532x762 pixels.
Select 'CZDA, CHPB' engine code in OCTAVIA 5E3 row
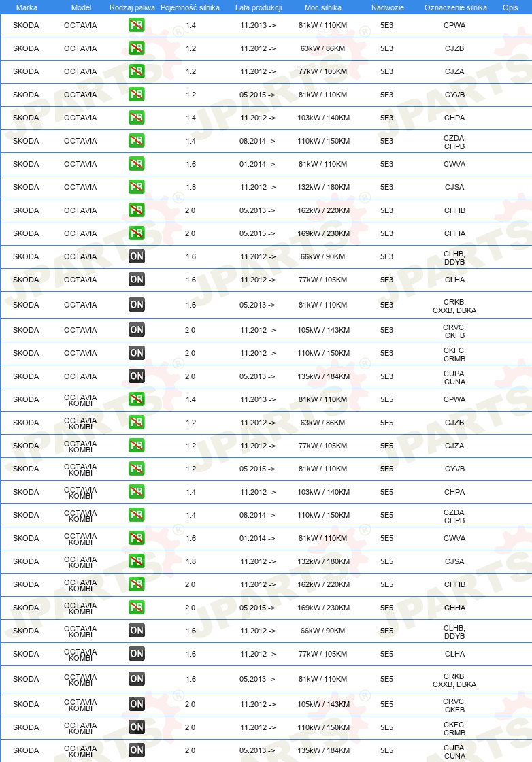click(454, 142)
